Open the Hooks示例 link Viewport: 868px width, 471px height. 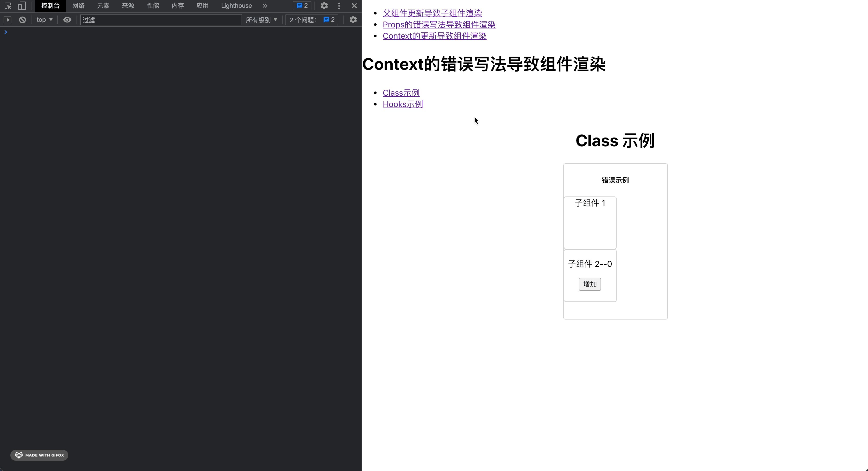(403, 104)
